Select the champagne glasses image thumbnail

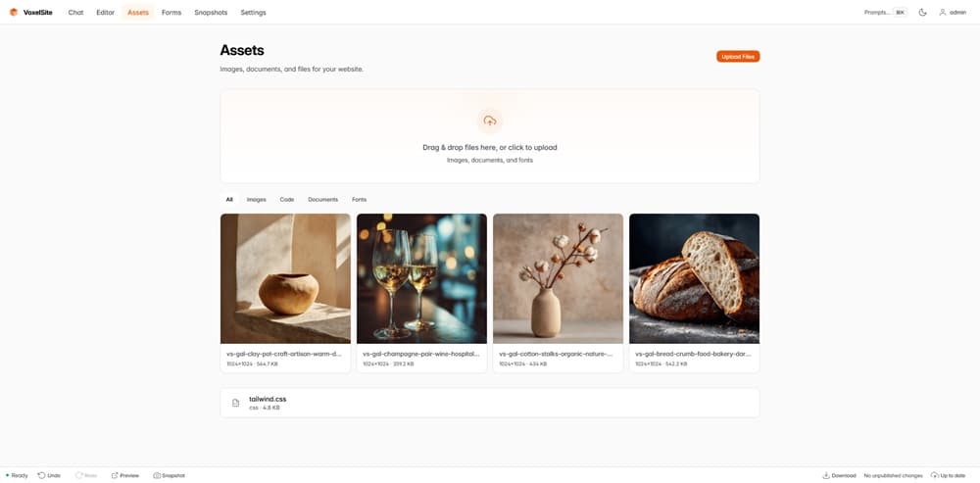tap(421, 278)
